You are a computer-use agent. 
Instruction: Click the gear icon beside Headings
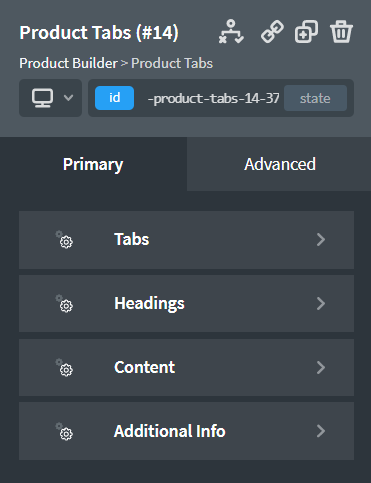pos(64,303)
